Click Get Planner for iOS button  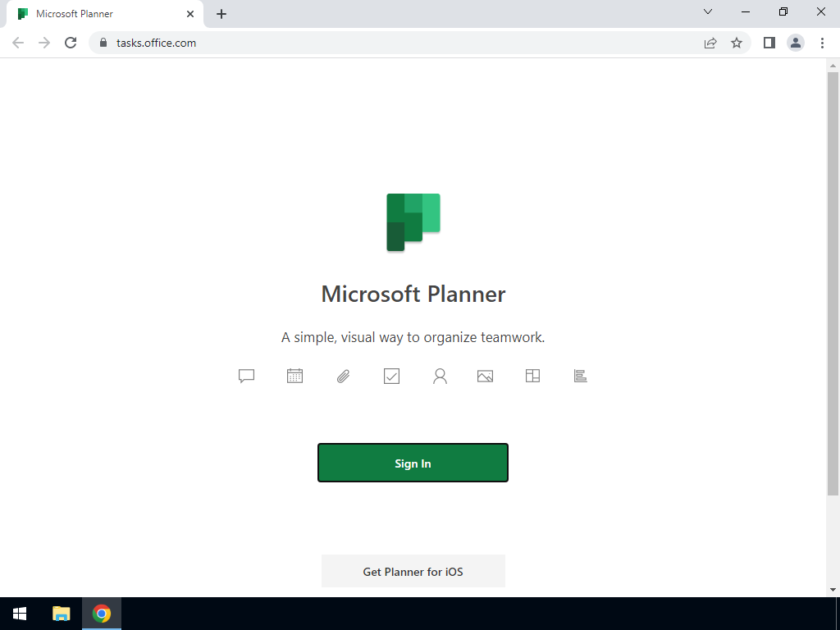click(x=413, y=571)
